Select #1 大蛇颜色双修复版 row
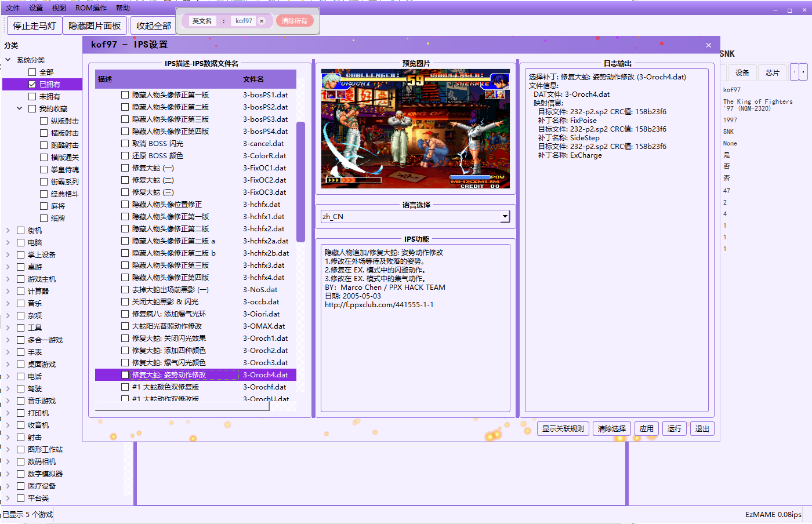812x524 pixels. [x=196, y=387]
